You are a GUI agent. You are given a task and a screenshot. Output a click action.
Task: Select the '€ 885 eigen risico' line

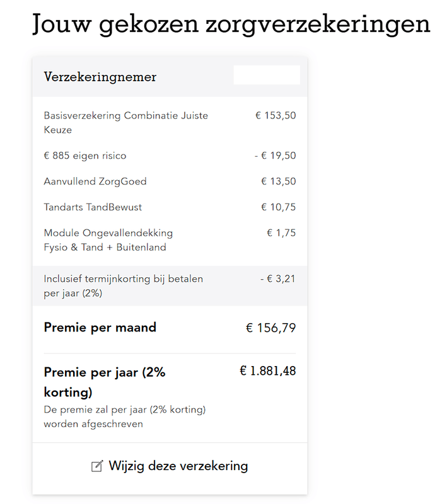coord(86,156)
